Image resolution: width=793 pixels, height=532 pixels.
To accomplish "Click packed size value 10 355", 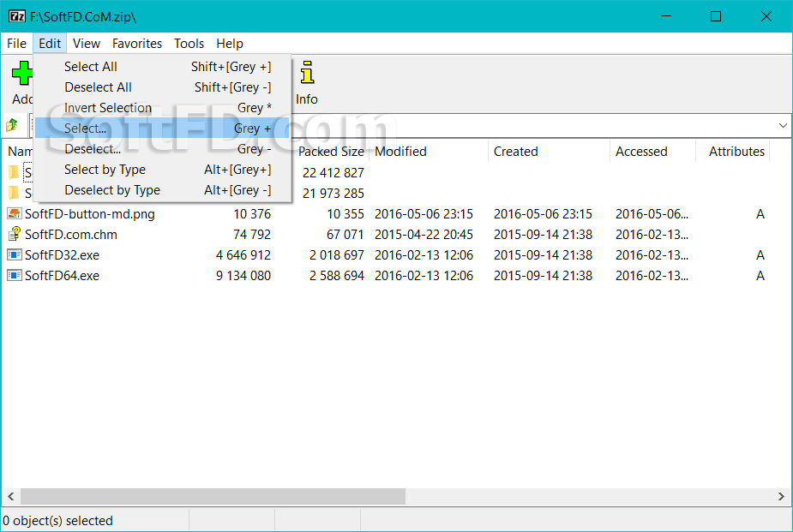I will pyautogui.click(x=345, y=214).
